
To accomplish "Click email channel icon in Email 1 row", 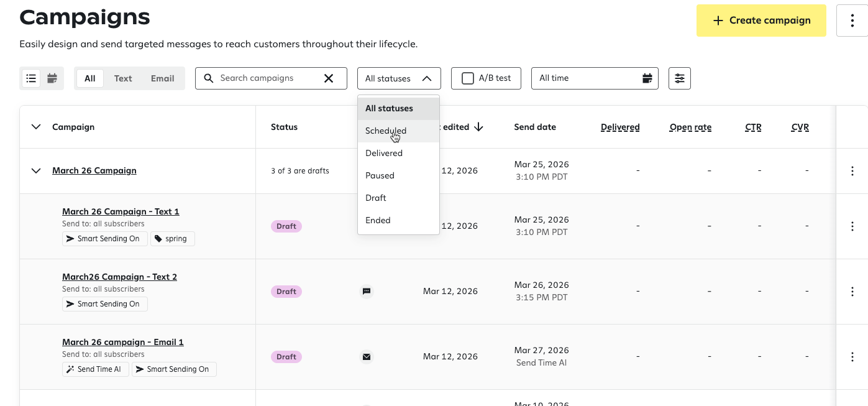I will pos(367,357).
